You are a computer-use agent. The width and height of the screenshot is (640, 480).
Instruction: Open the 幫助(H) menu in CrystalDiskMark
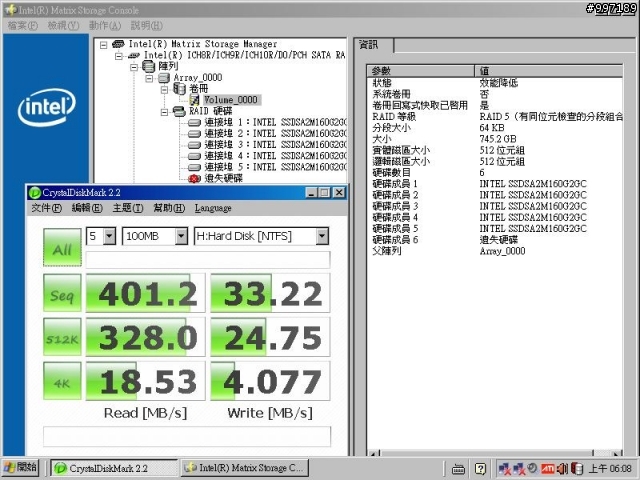pyautogui.click(x=169, y=208)
